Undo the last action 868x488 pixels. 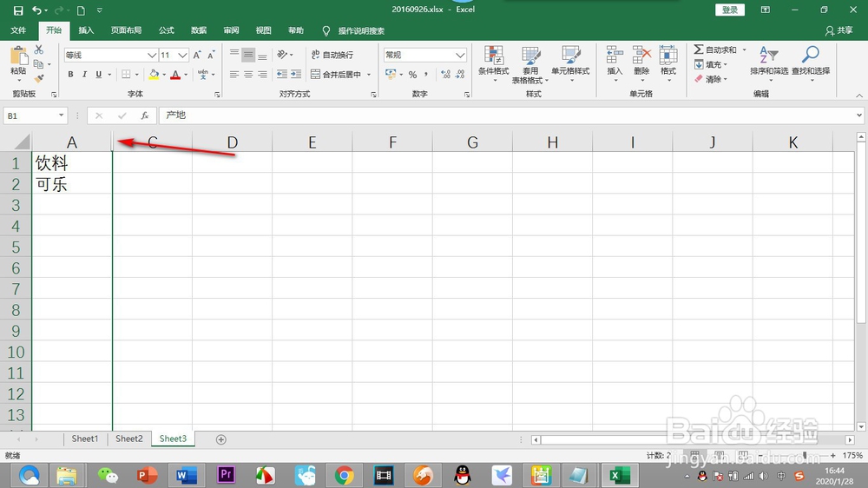pyautogui.click(x=36, y=10)
